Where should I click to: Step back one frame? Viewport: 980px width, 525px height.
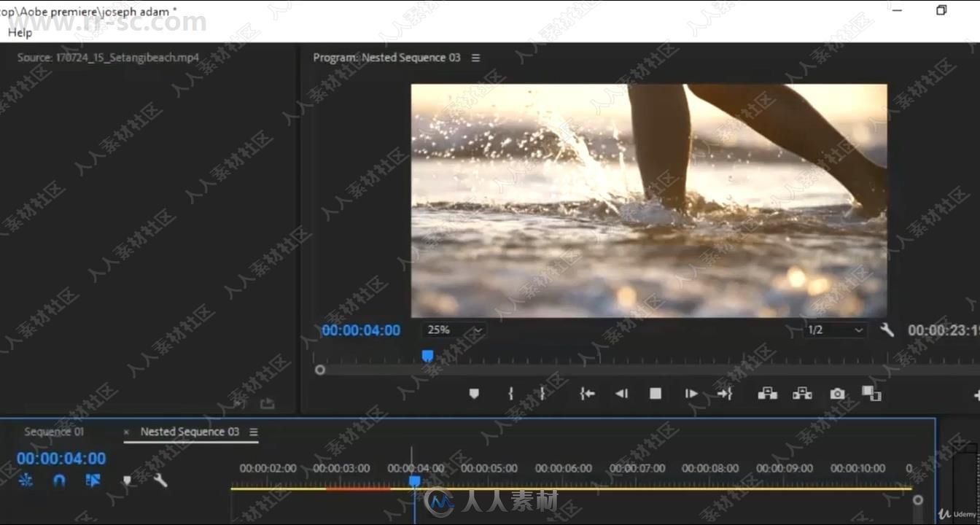(621, 394)
